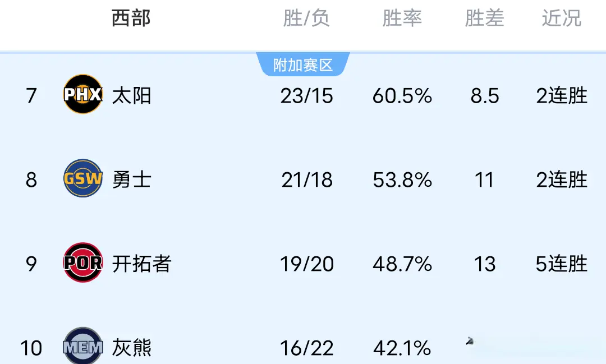The width and height of the screenshot is (606, 364).
Task: Sort by the 胜/负 column header
Action: pyautogui.click(x=306, y=19)
